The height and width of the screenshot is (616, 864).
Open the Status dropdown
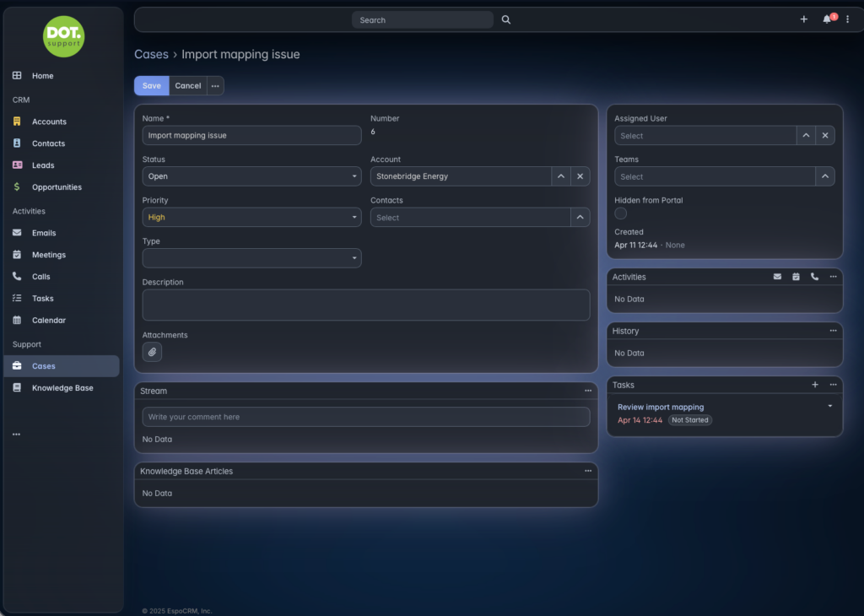coord(251,176)
